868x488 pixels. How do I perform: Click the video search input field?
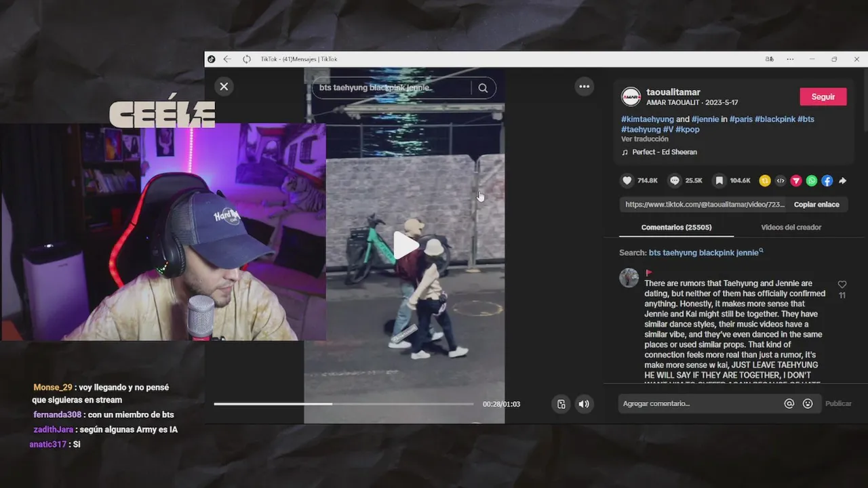pos(391,87)
